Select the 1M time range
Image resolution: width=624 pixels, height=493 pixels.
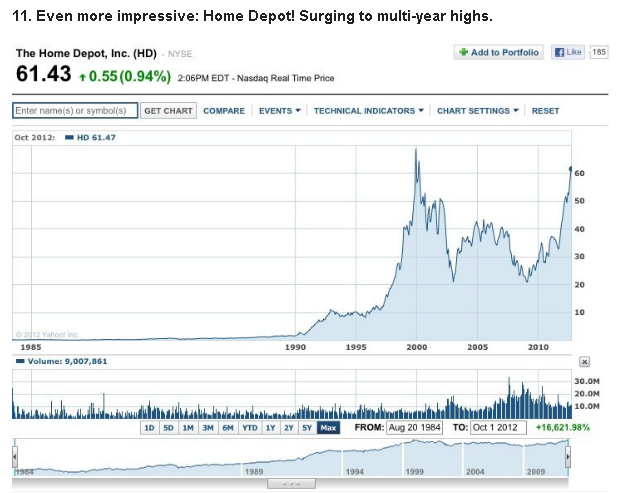[188, 428]
